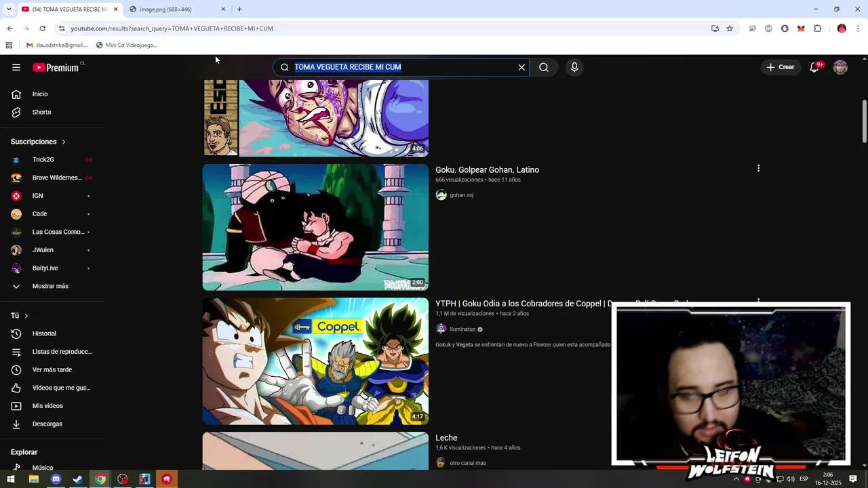Play the Coppel YTPH video thumbnail
This screenshot has width=868, height=488.
(315, 361)
